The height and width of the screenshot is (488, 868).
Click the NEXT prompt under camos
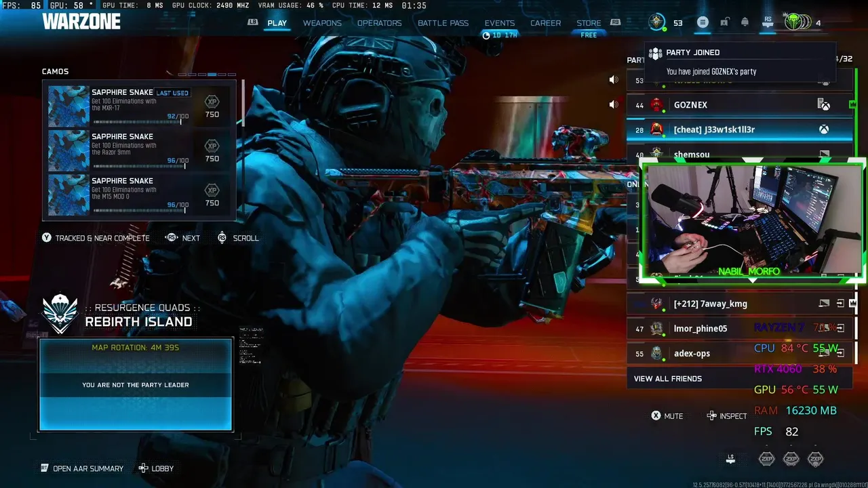tap(183, 238)
